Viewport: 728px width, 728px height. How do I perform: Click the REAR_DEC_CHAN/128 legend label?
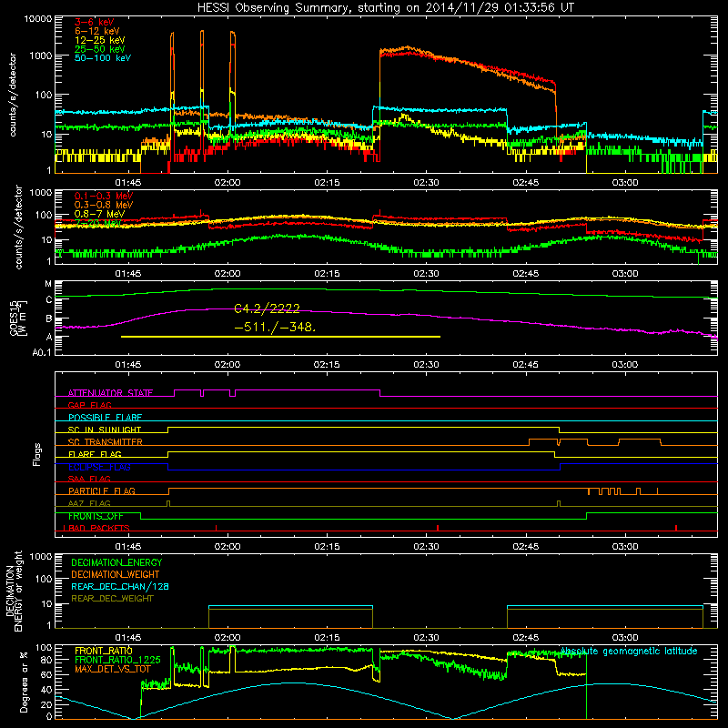click(x=120, y=586)
